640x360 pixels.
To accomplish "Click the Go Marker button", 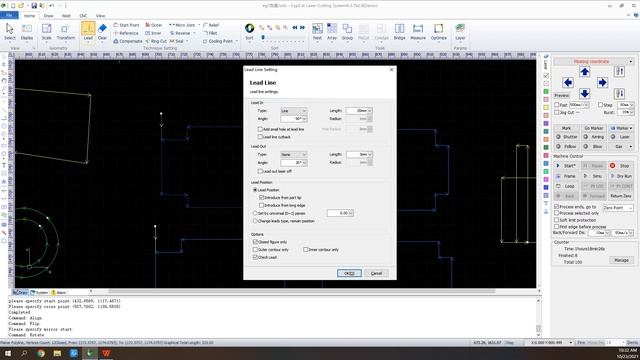I will (x=593, y=128).
